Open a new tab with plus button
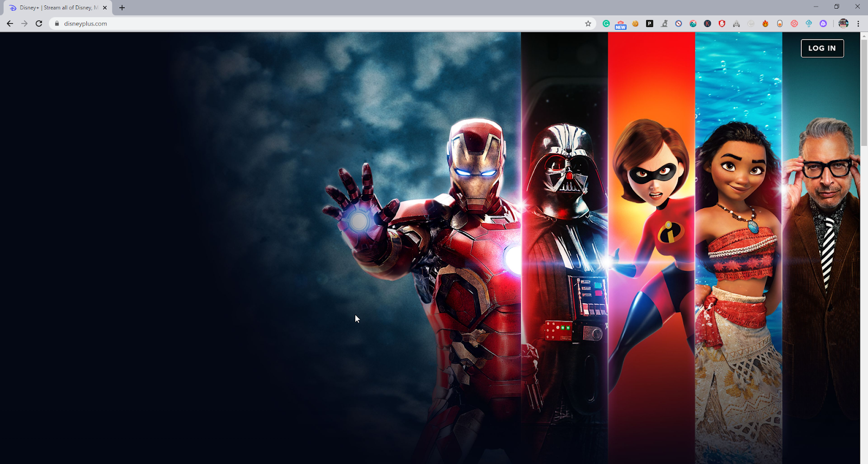This screenshot has width=868, height=464. click(122, 8)
